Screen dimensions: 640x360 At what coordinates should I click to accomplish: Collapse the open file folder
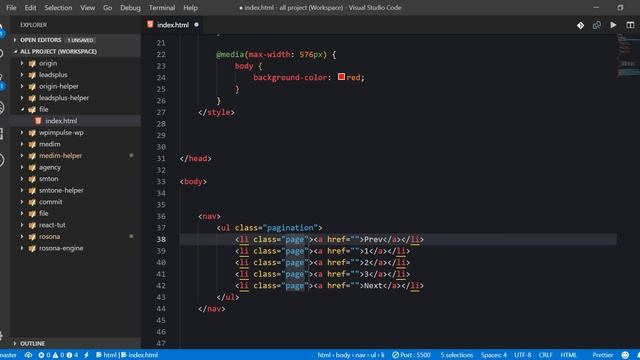tap(22, 109)
